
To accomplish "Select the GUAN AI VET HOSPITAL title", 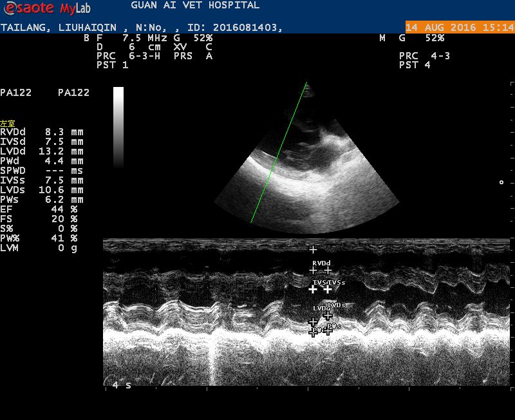I will (195, 5).
